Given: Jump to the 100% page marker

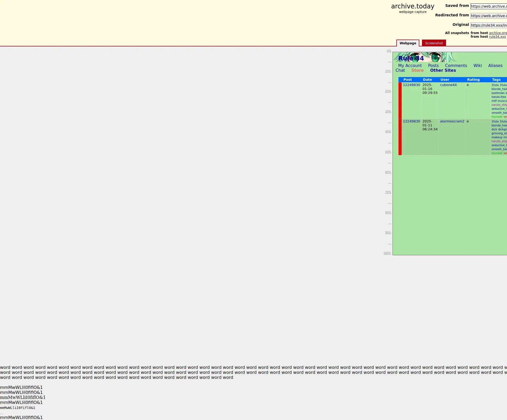Looking at the screenshot, I should (387, 253).
